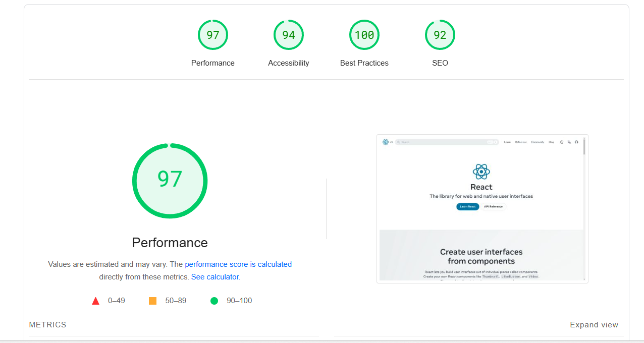Screen dimensions: 644x343
Task: Click the orange square 50–89 legend icon
Action: tap(152, 301)
